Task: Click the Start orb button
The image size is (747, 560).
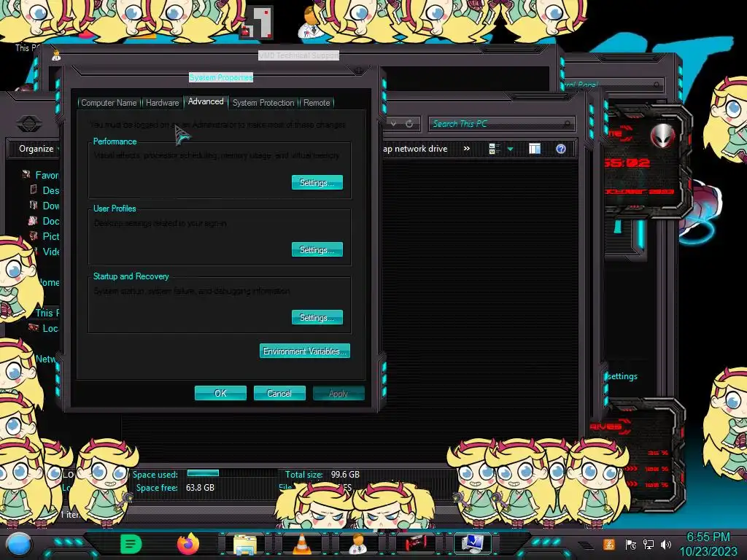Action: click(19, 545)
